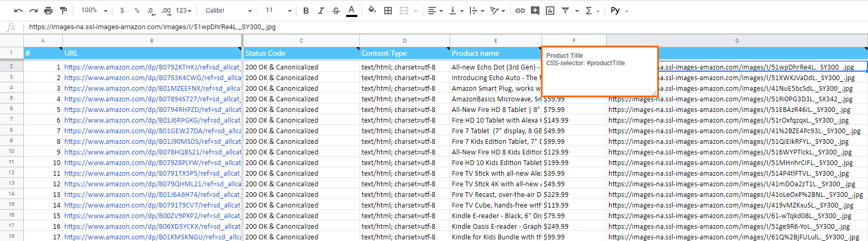Select the $249.99 price cell
This screenshot has height=241, width=868.
574,226
